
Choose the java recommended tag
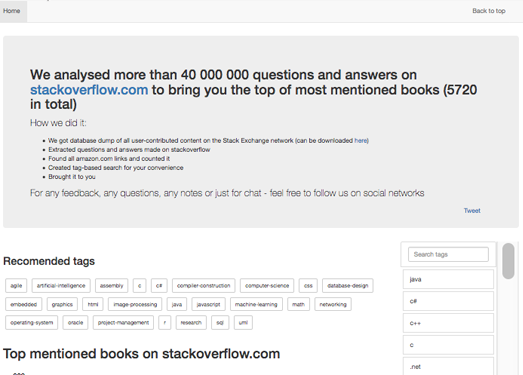tap(177, 304)
